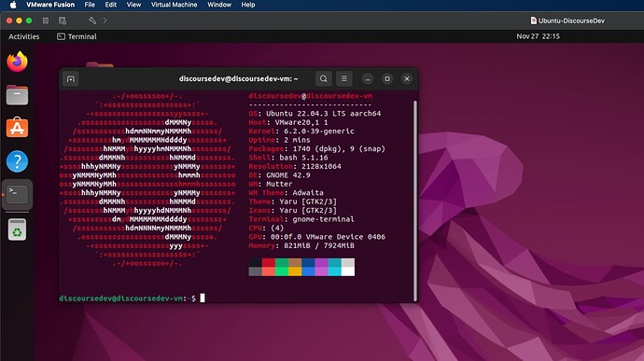Image resolution: width=644 pixels, height=361 pixels.
Task: Open Ubuntu Software from the dock
Action: (17, 128)
